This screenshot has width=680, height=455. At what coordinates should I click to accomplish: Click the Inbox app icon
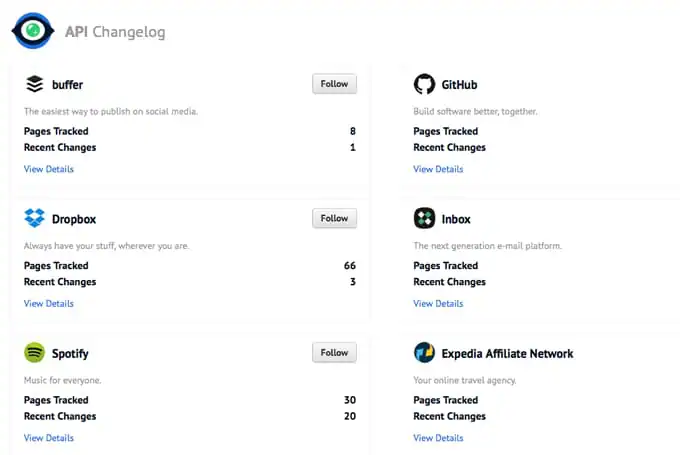coord(424,218)
